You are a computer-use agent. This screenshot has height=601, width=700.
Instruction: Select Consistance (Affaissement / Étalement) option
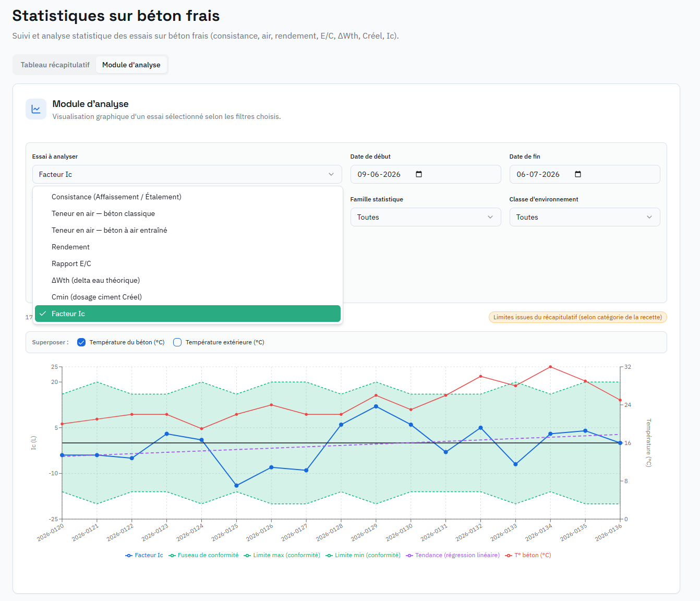tap(188, 197)
